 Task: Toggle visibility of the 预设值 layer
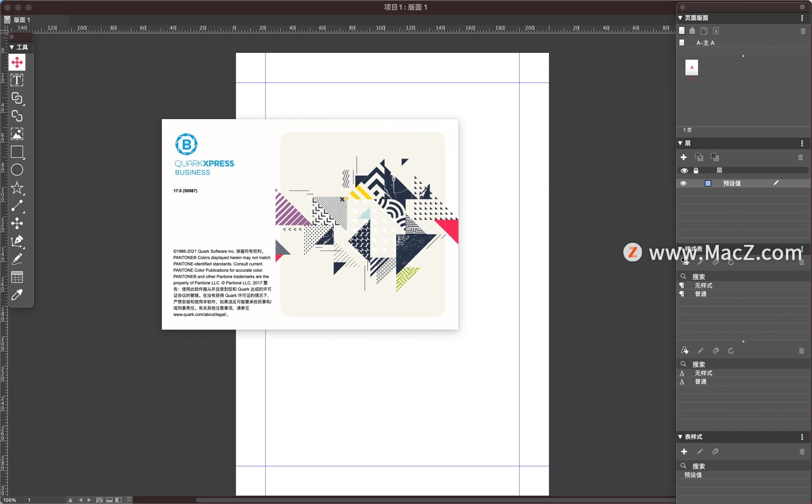[683, 183]
